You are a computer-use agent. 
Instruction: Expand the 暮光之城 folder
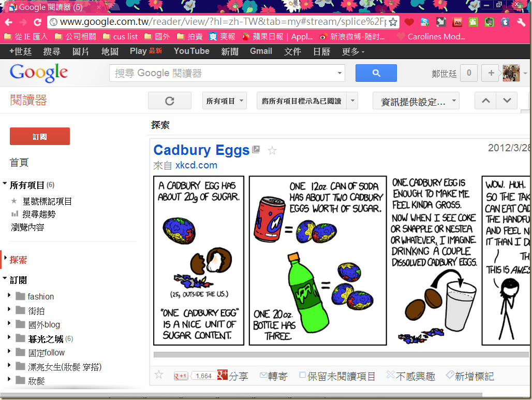tap(9, 337)
